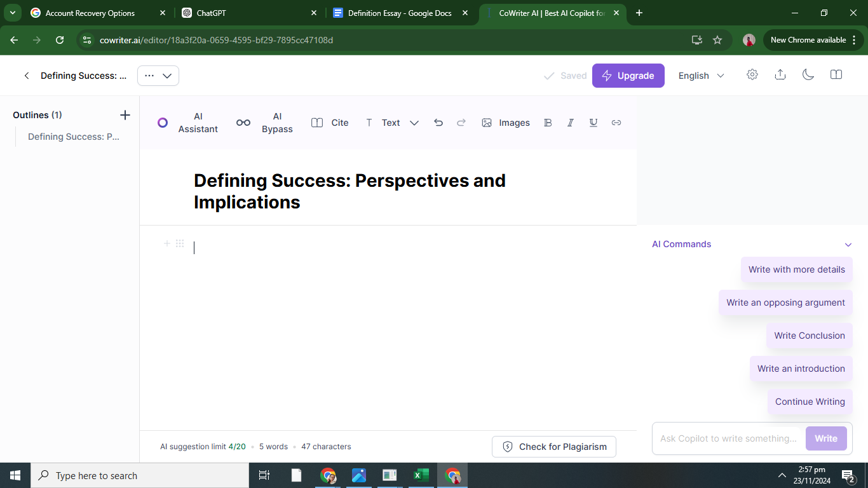Click the install app icon in address bar

pos(697,40)
